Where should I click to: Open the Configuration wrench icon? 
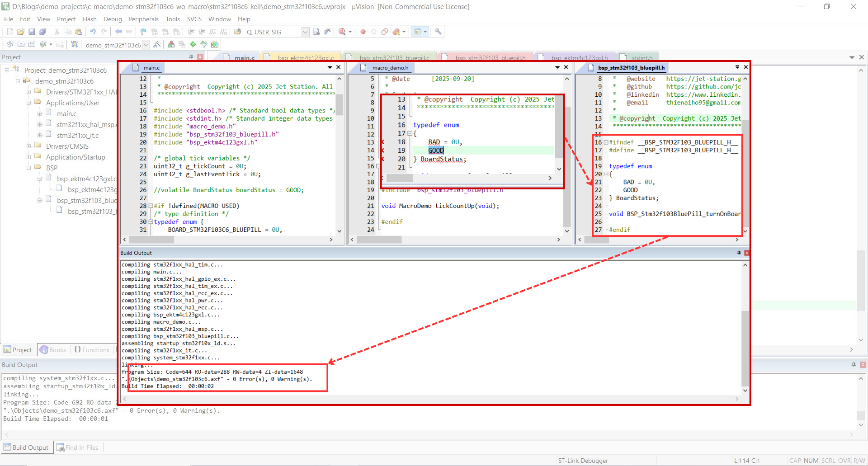[x=438, y=32]
